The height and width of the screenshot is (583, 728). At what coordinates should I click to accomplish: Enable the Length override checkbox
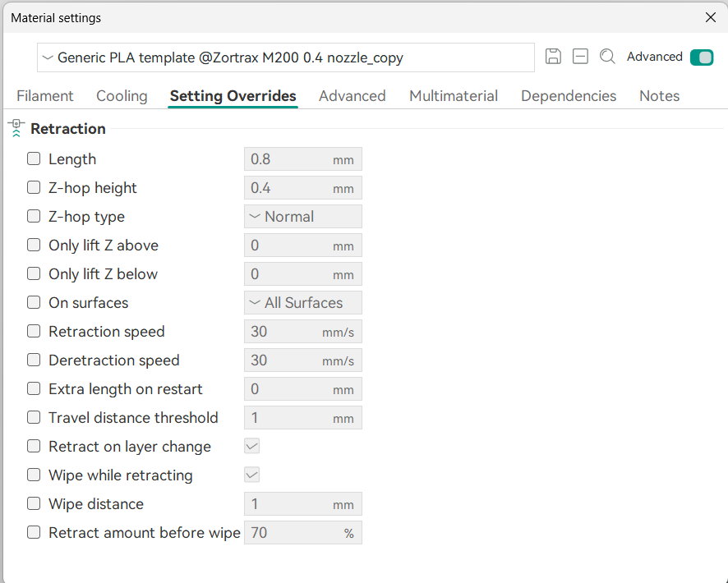coord(34,159)
